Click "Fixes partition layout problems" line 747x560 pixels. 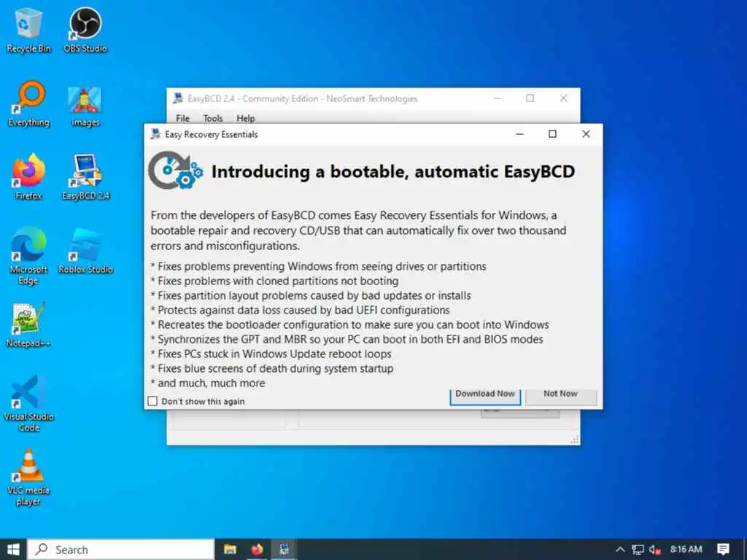(x=311, y=296)
